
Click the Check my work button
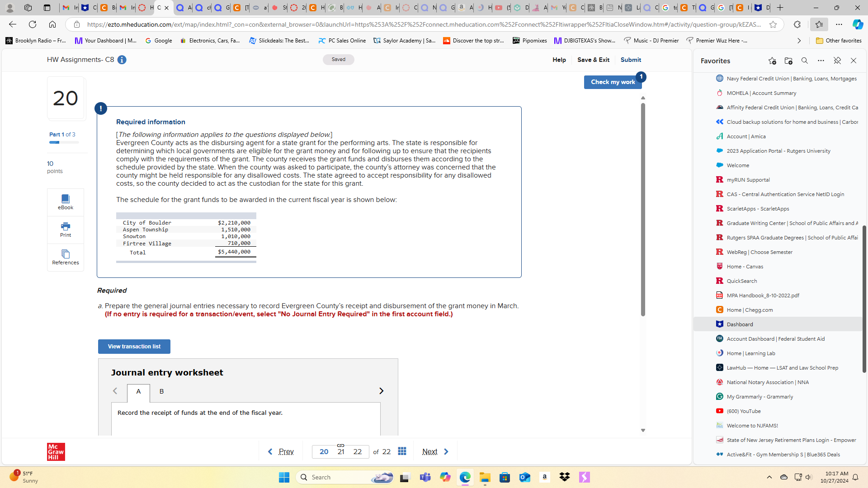(613, 82)
